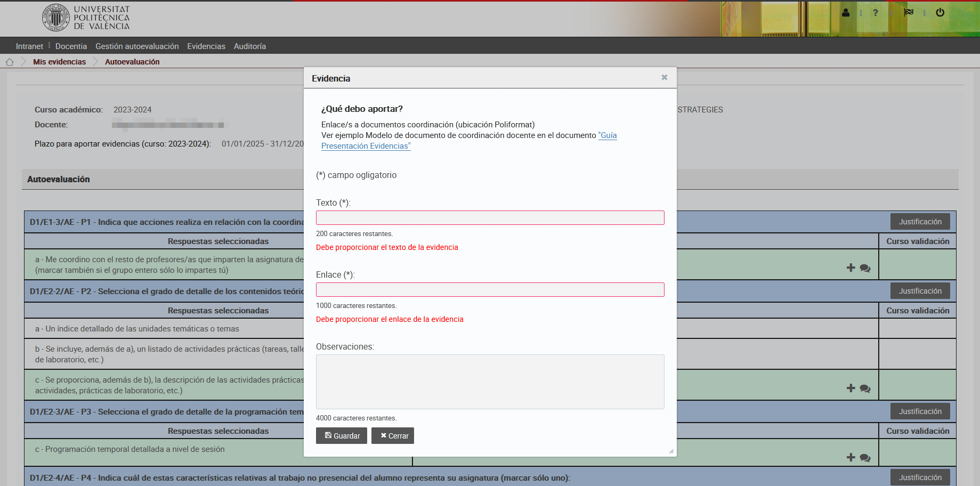Click the Cerrar button
This screenshot has width=980, height=486.
[393, 436]
